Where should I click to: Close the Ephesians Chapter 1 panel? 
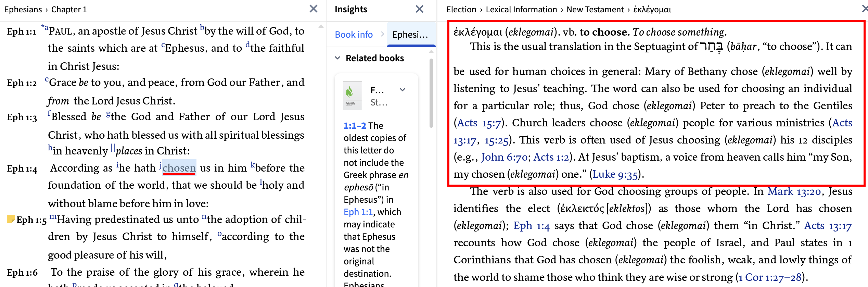313,9
